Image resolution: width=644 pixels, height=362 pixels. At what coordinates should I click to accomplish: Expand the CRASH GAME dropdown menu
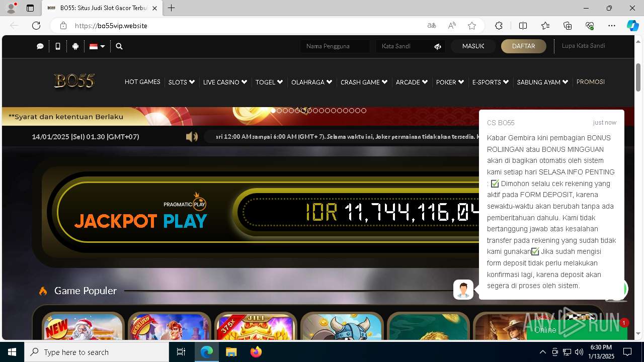[364, 82]
